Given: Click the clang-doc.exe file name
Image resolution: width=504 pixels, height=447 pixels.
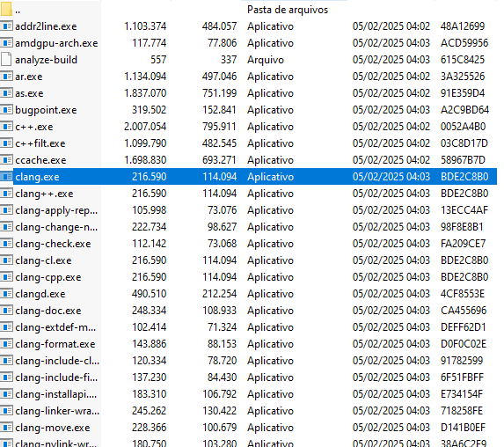Looking at the screenshot, I should point(48,311).
